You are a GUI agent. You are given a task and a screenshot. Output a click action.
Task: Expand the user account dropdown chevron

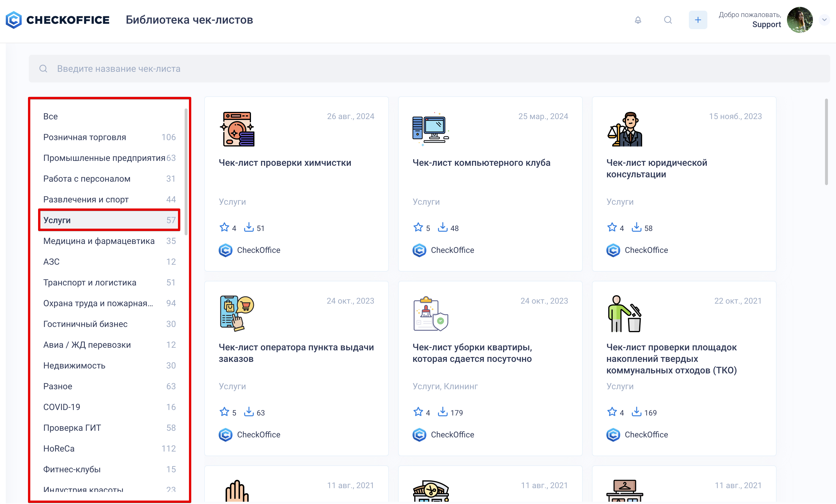pyautogui.click(x=824, y=20)
